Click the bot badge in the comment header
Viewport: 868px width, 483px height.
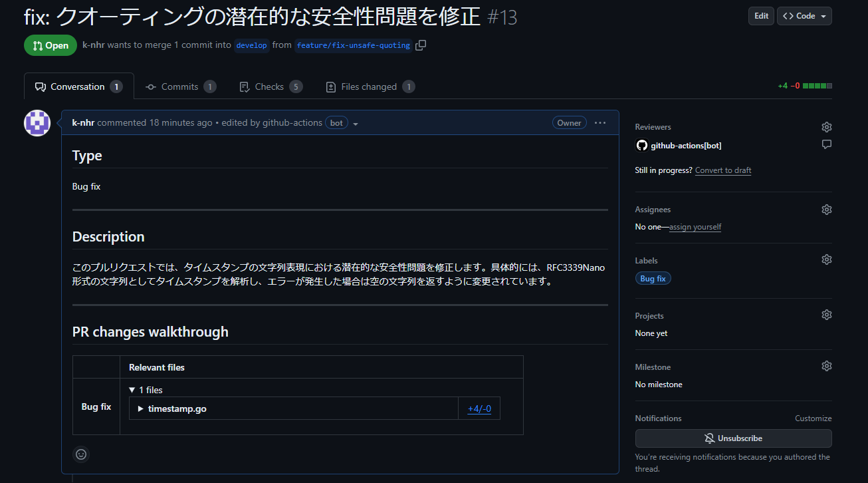click(336, 122)
